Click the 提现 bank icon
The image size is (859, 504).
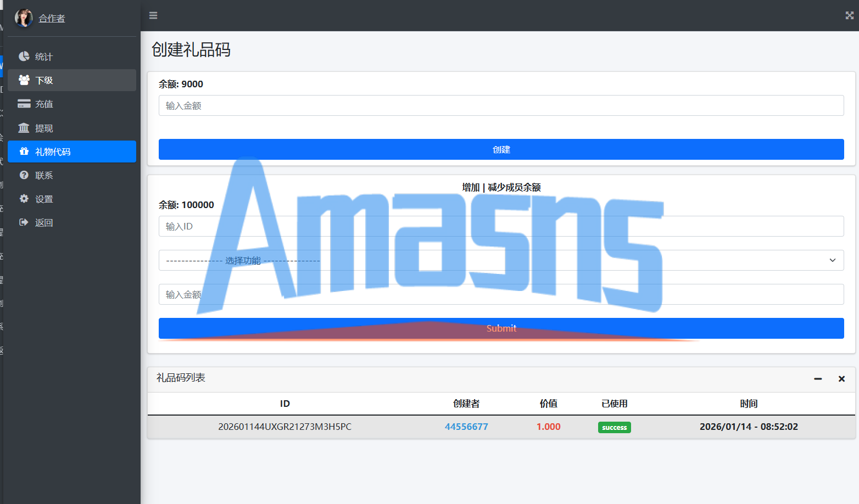[x=24, y=128]
